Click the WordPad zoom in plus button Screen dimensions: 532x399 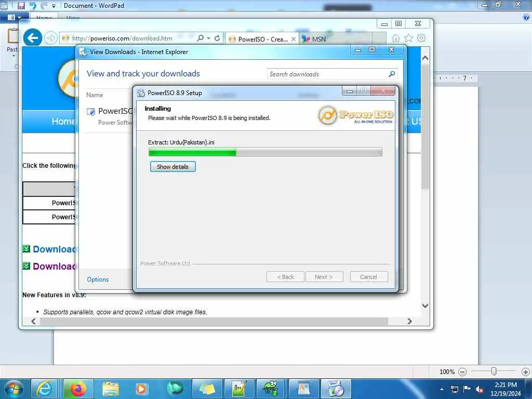(x=526, y=372)
